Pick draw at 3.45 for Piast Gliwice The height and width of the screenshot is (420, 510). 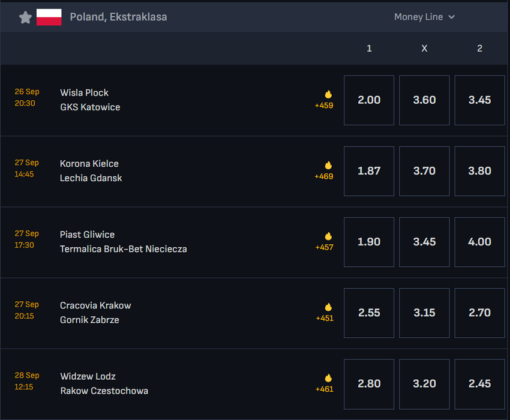click(424, 242)
